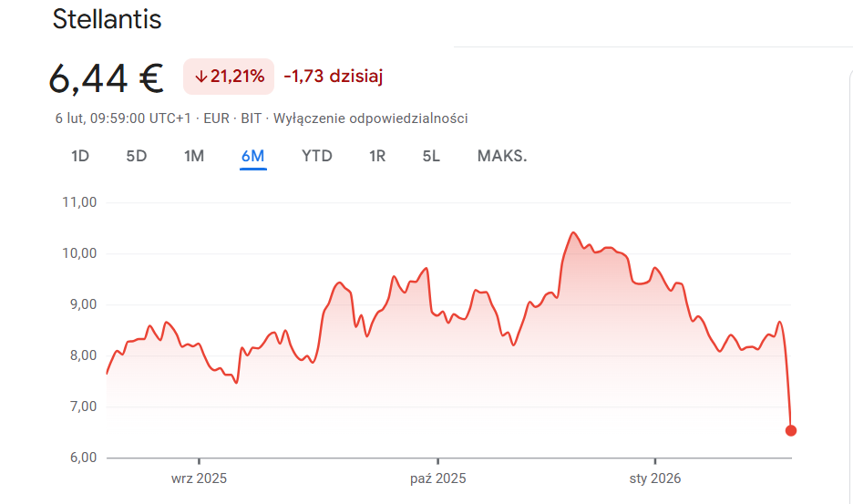Select the 5D time range tab
The width and height of the screenshot is (853, 504).
137,156
